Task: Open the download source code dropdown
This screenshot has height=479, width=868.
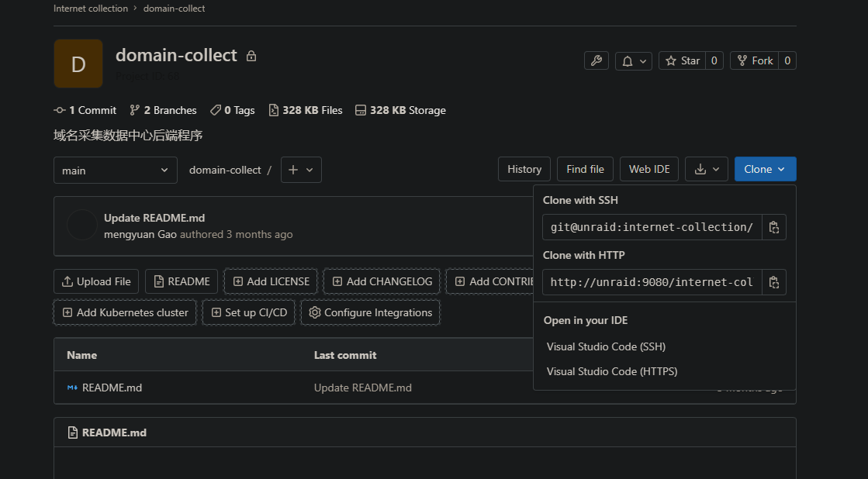Action: [x=707, y=169]
